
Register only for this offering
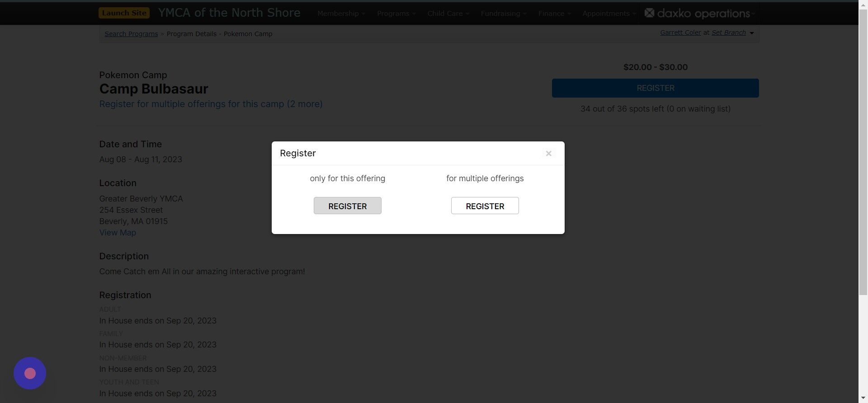(x=347, y=206)
